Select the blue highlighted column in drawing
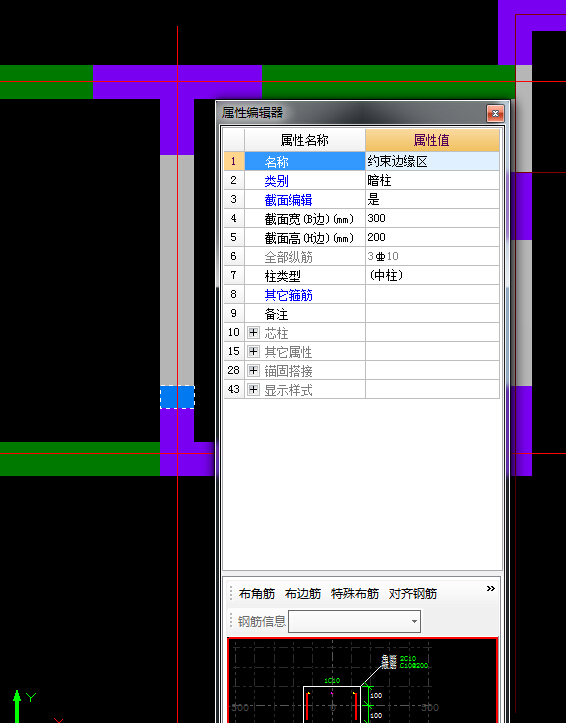The image size is (566, 723). [x=177, y=397]
